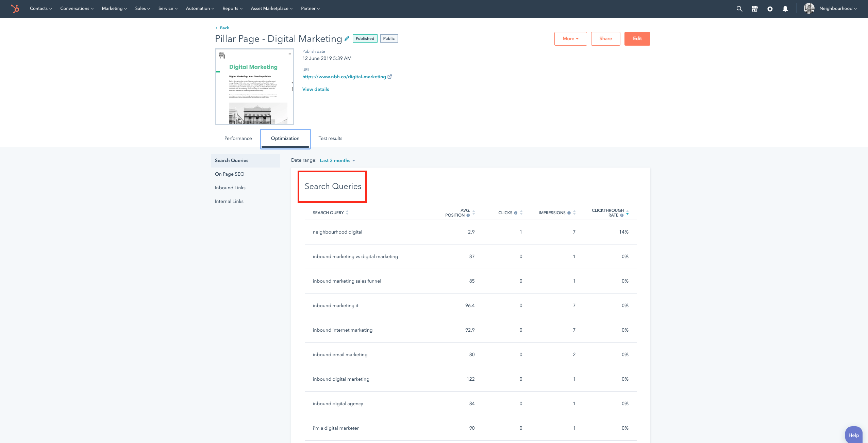This screenshot has height=443, width=868.
Task: Toggle the Public visibility badge
Action: click(388, 38)
